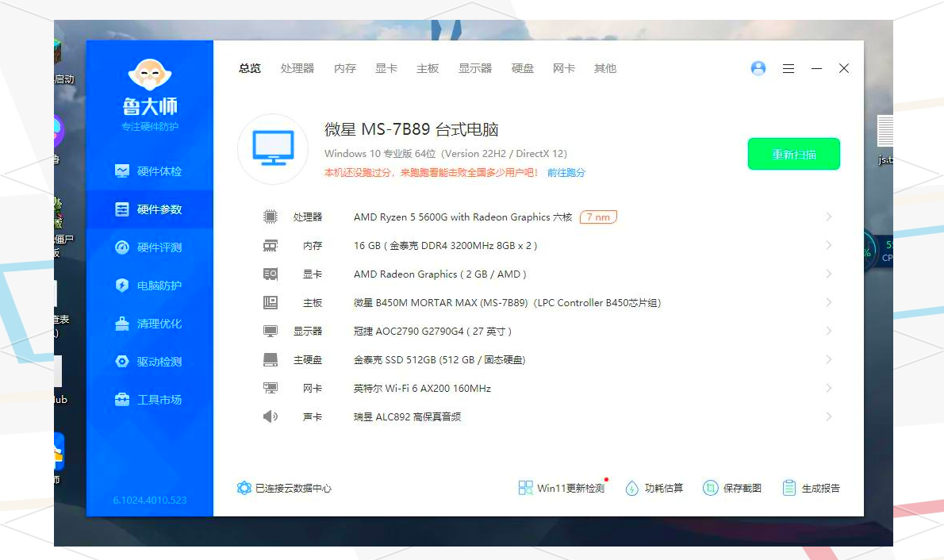The height and width of the screenshot is (560, 944).
Task: Select 驱动检测 in the sidebar
Action: coord(149,362)
